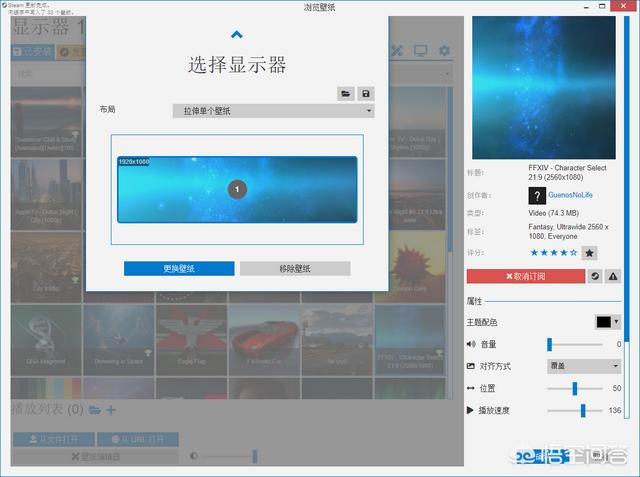Select the sunflower wallpaper thumbnail

pos(417,267)
